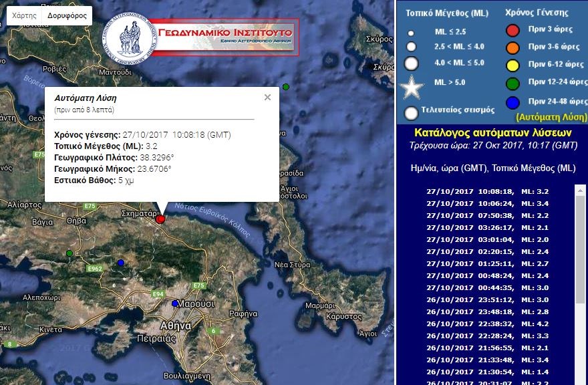This screenshot has height=385, width=588.
Task: Click the red earthquake marker near Schimatari
Action: (x=160, y=219)
